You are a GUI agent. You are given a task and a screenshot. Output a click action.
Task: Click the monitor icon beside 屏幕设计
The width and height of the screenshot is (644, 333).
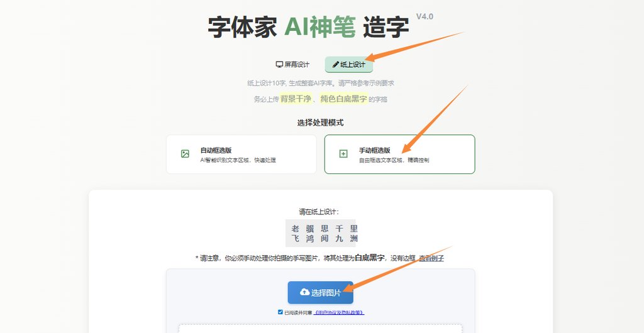pyautogui.click(x=279, y=64)
